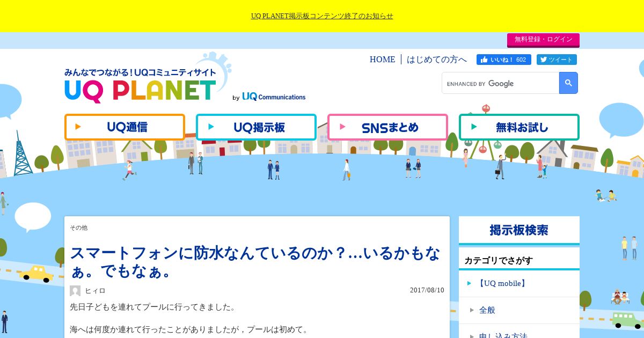644x338 pixels.
Task: Open the 無料お試し navigation tab
Action: pos(519,127)
